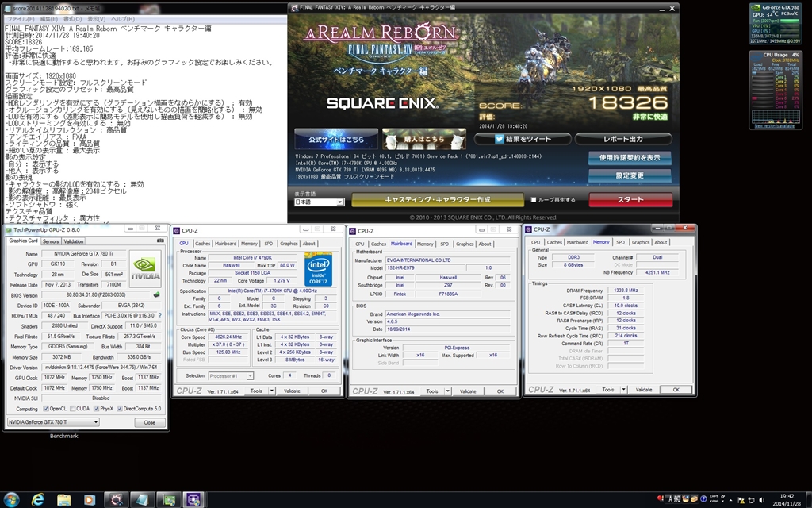Click the Bus Interface question mark icon
Viewport: 812px width, 508px height.
pyautogui.click(x=159, y=316)
